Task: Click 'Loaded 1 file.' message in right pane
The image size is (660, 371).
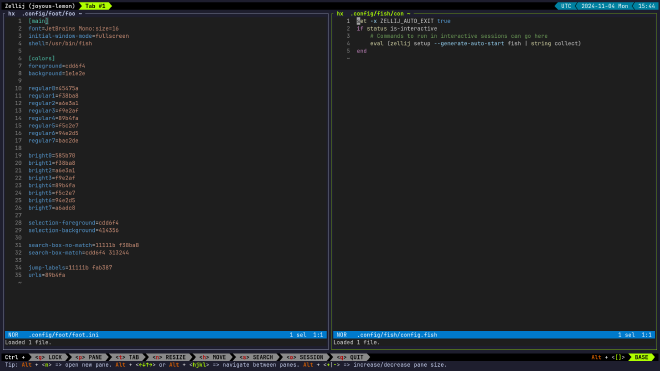Action: [x=357, y=342]
